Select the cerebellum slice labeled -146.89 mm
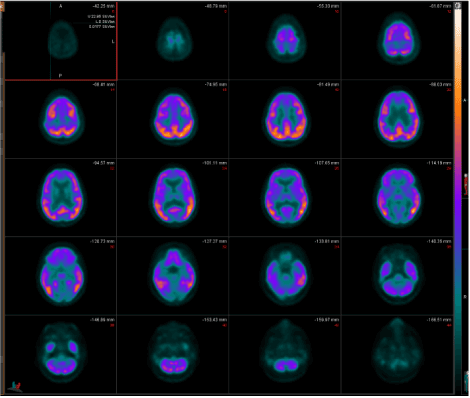 point(61,355)
